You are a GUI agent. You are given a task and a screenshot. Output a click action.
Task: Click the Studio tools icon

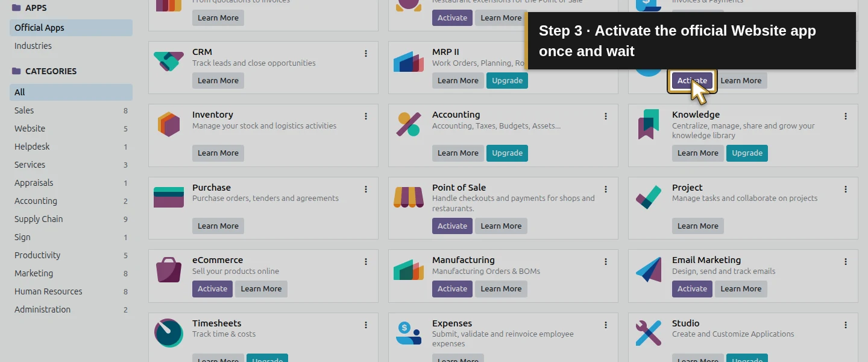[649, 333]
